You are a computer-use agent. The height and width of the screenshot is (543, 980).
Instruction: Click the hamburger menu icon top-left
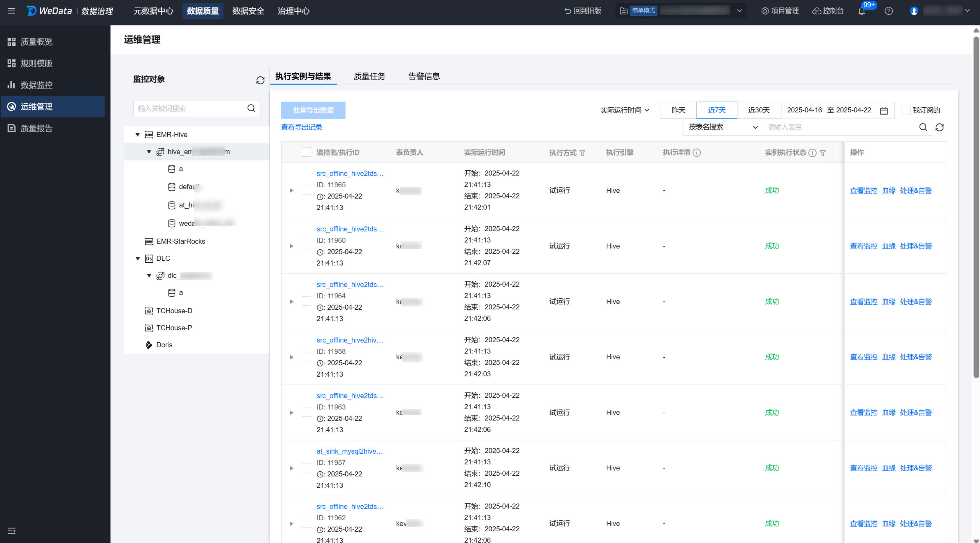tap(11, 11)
